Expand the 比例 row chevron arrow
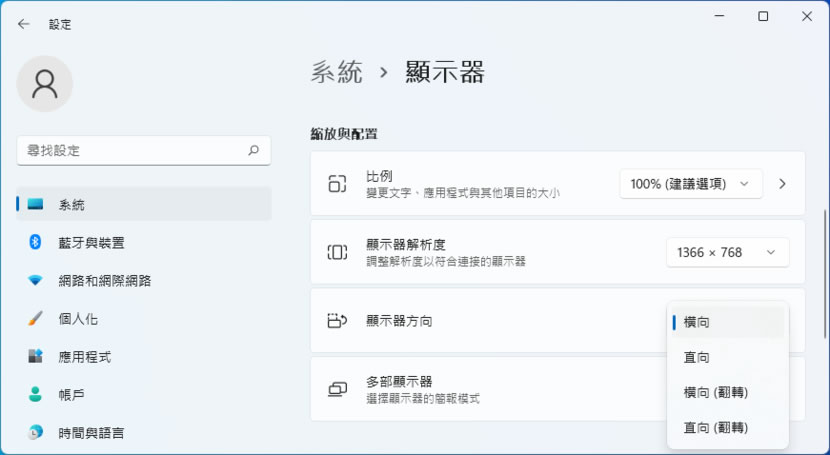Viewport: 830px width, 455px height. click(783, 184)
